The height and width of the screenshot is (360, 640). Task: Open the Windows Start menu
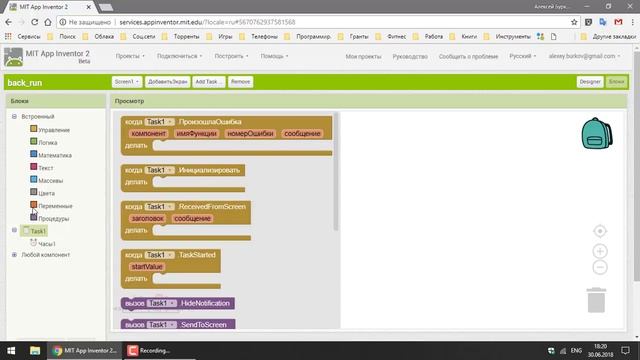click(x=11, y=351)
